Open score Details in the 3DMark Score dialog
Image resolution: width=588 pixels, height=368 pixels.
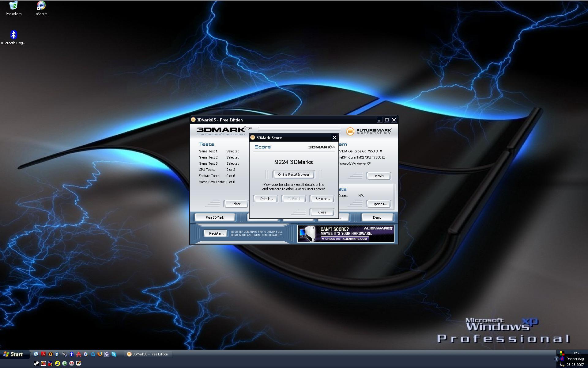[x=266, y=199]
